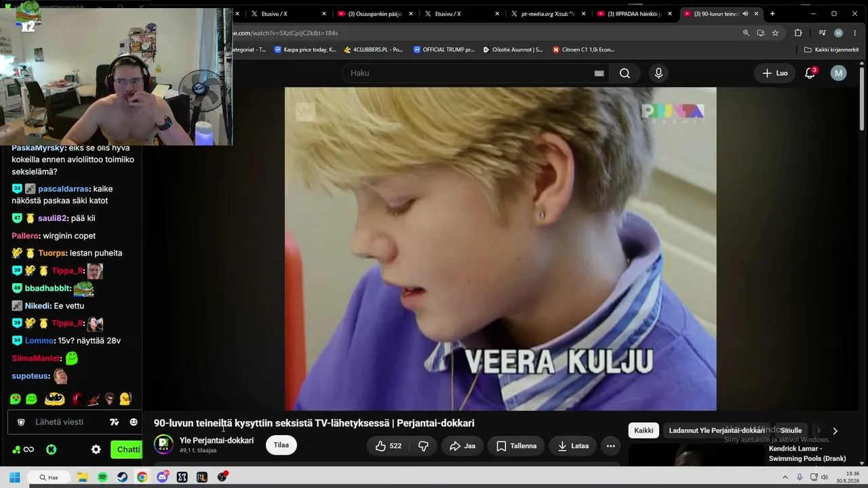Image resolution: width=868 pixels, height=488 pixels.
Task: Switch to the IIPPADAA häiriköi tab
Action: point(635,14)
